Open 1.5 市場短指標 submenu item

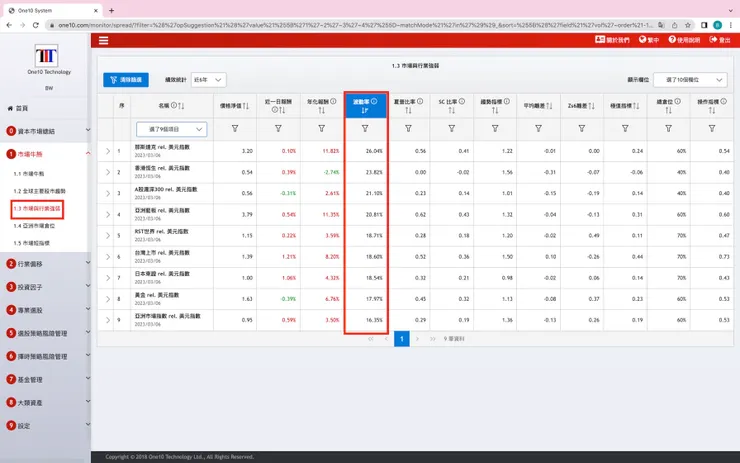click(x=31, y=243)
